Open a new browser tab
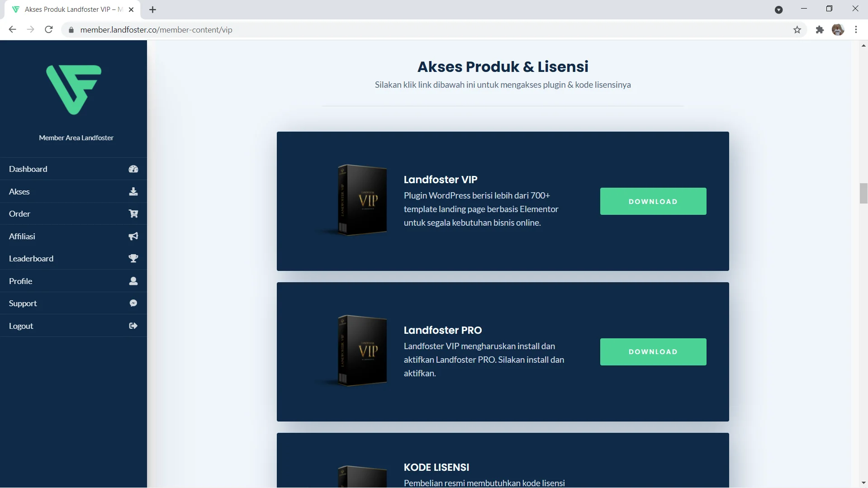Image resolution: width=868 pixels, height=488 pixels. coord(153,9)
